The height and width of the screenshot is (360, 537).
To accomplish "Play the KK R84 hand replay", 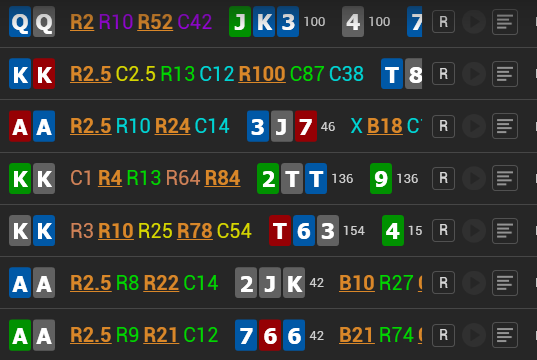I will pos(474,178).
